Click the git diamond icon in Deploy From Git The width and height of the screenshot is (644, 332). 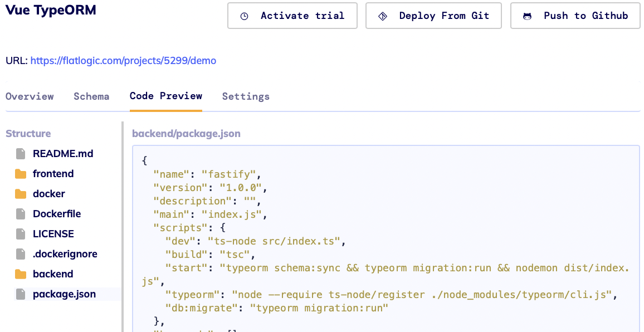coord(383,16)
